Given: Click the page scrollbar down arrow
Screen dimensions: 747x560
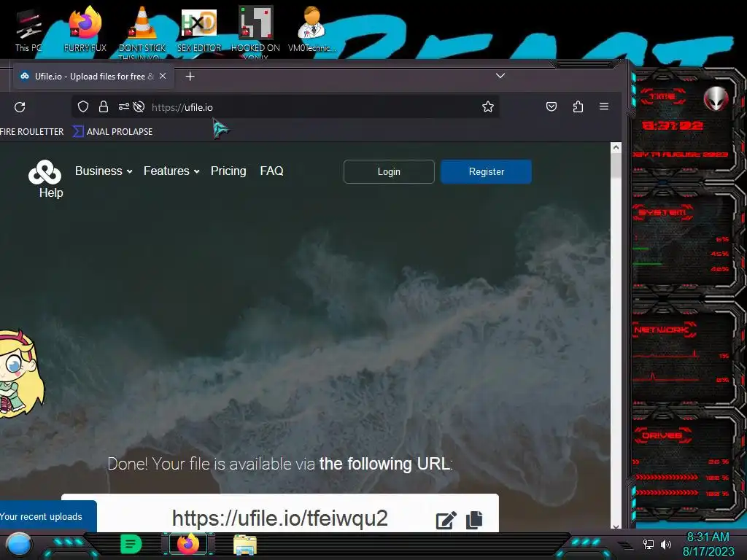Looking at the screenshot, I should 616,526.
